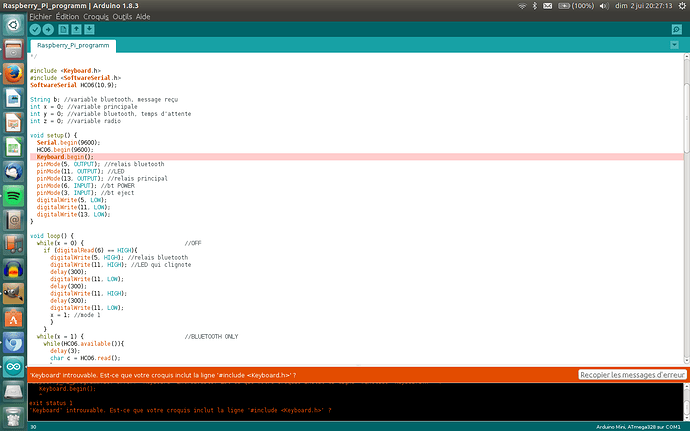Open the Serial Monitor magnifier icon

tap(677, 29)
